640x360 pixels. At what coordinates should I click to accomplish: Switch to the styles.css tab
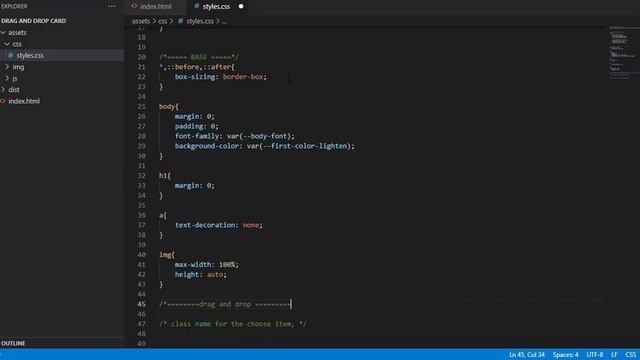(216, 6)
